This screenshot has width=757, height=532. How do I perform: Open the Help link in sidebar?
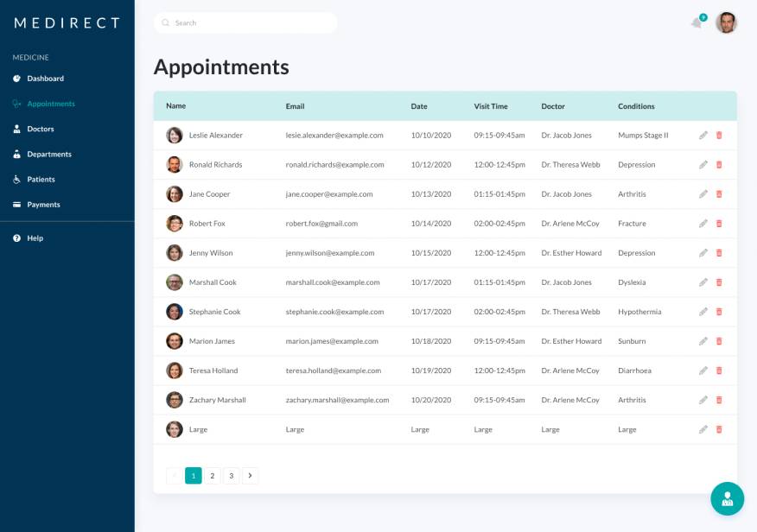[x=35, y=238]
